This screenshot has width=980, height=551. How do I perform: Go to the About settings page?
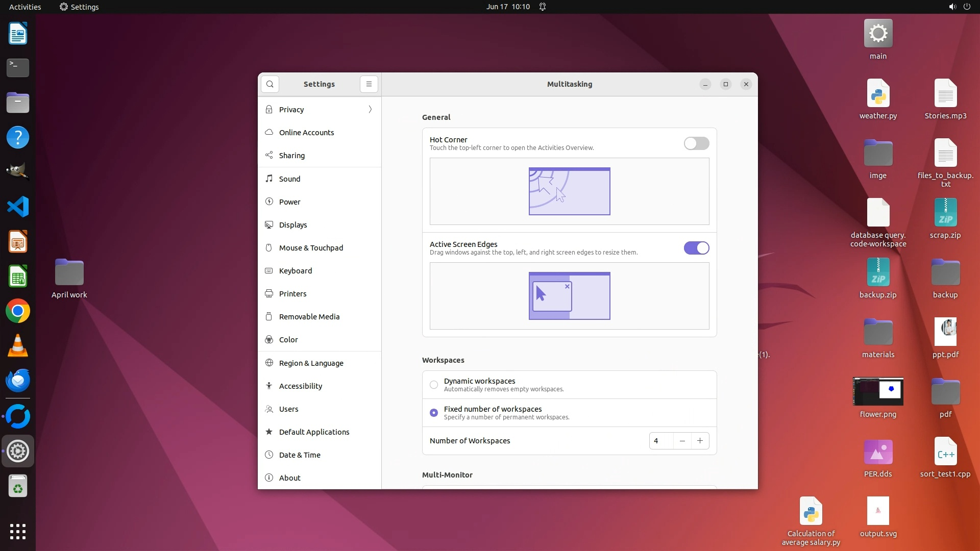tap(289, 478)
